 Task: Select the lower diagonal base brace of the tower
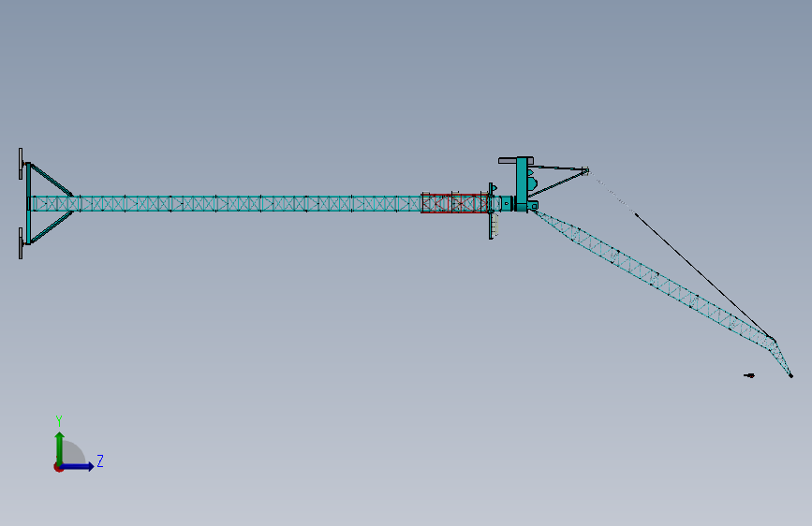coord(51,226)
